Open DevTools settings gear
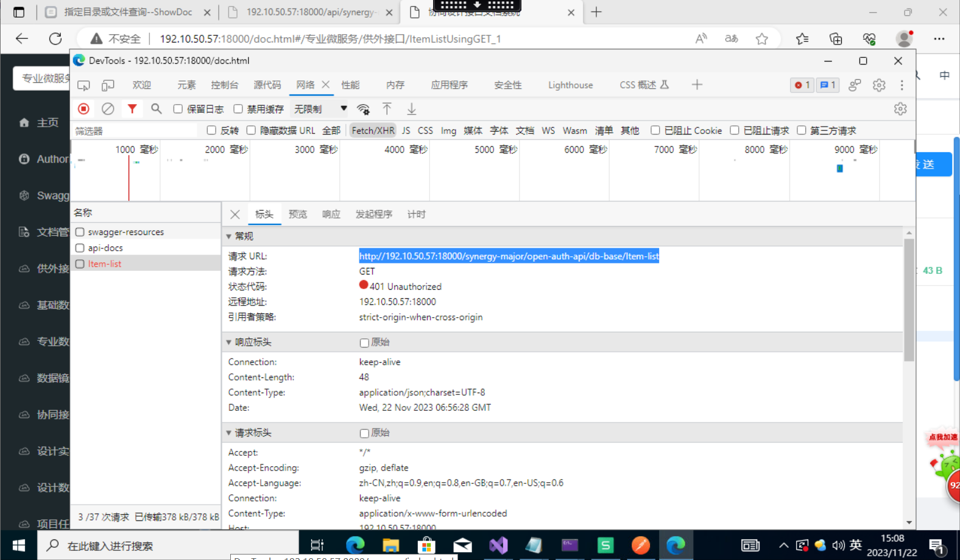The width and height of the screenshot is (960, 560). coord(879,85)
